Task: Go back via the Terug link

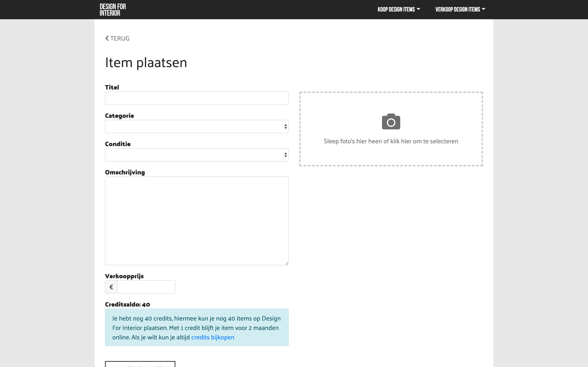Action: tap(120, 38)
